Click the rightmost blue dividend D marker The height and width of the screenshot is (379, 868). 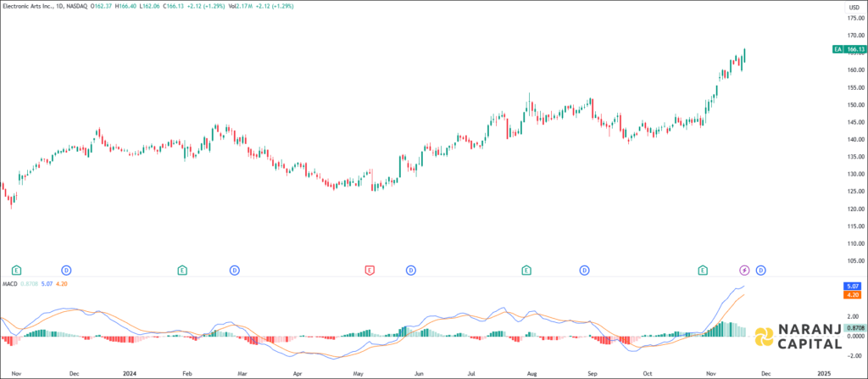760,270
